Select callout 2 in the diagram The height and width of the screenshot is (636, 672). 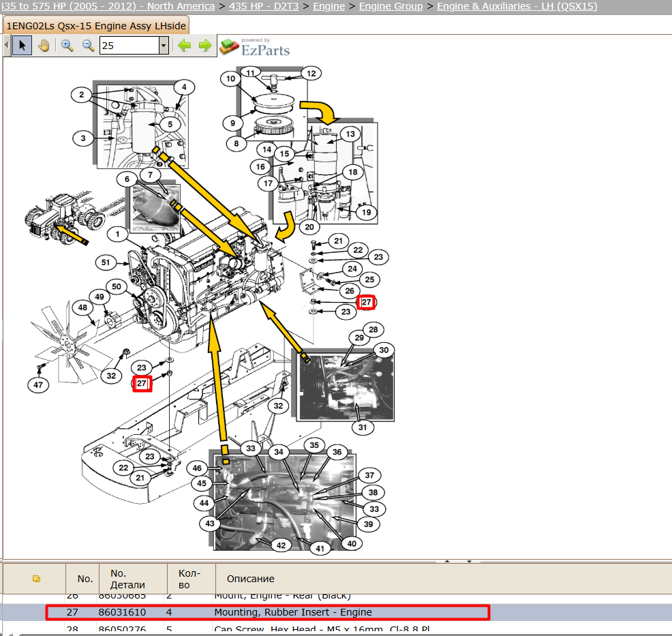pyautogui.click(x=81, y=94)
